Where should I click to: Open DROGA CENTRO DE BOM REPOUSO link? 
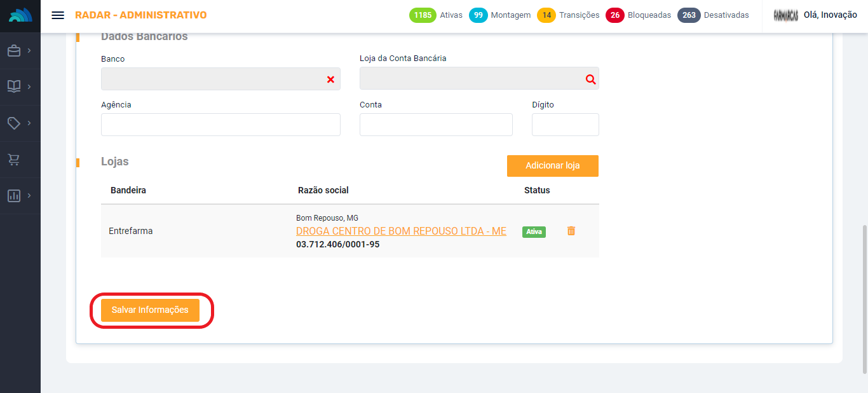tap(401, 231)
